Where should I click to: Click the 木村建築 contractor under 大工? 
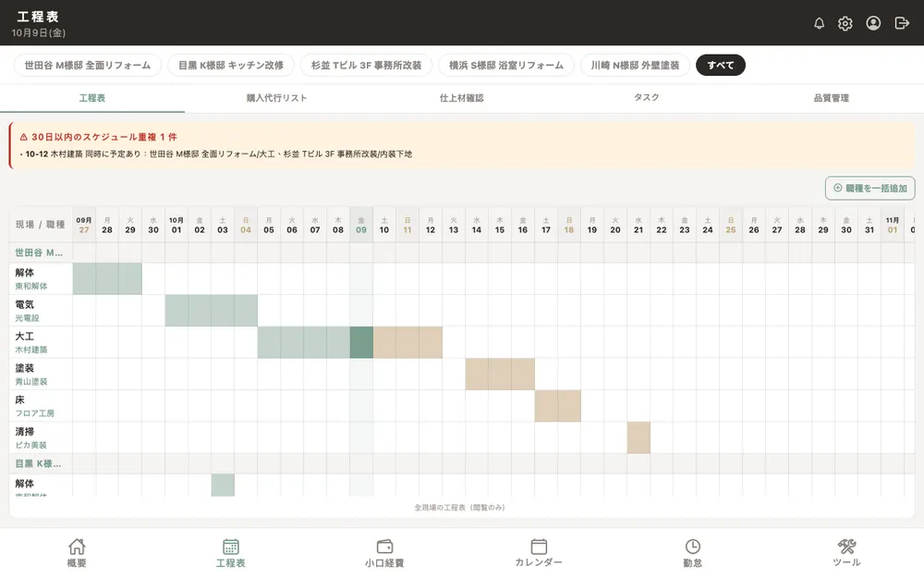(31, 350)
